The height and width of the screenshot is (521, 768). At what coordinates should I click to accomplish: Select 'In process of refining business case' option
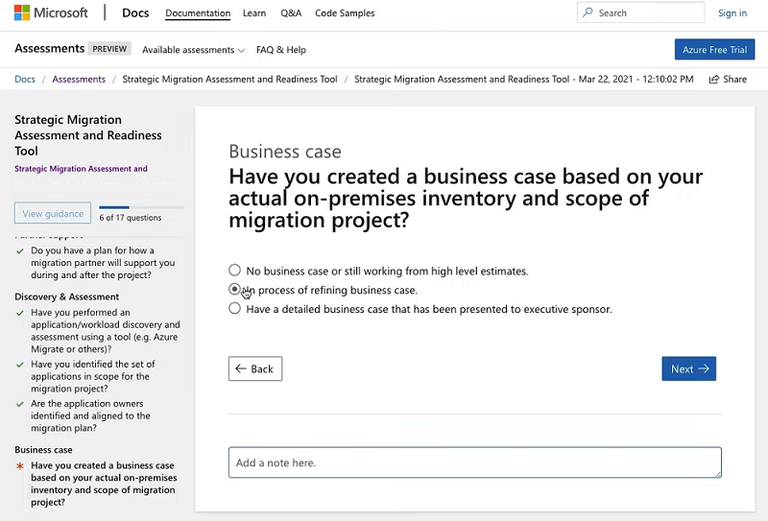pyautogui.click(x=235, y=290)
